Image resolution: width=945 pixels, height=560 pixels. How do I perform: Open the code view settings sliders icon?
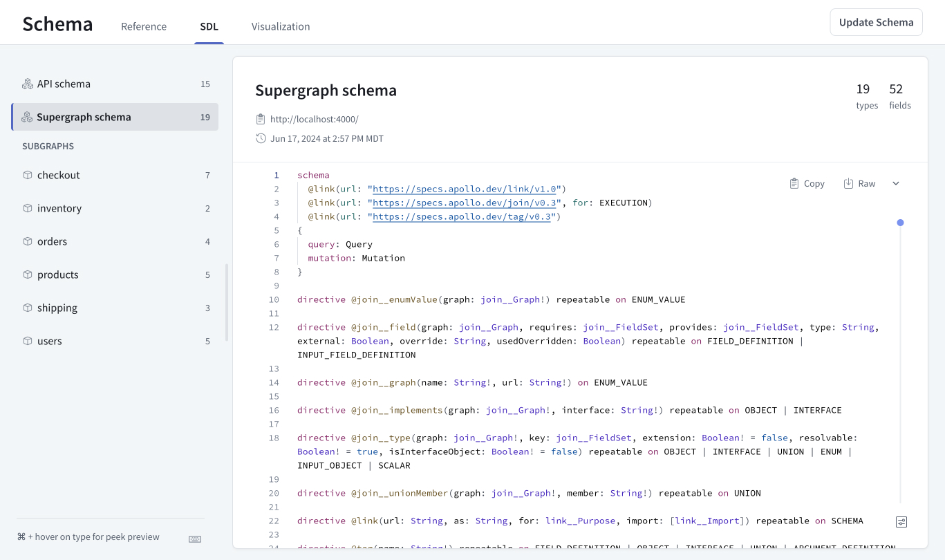click(901, 522)
